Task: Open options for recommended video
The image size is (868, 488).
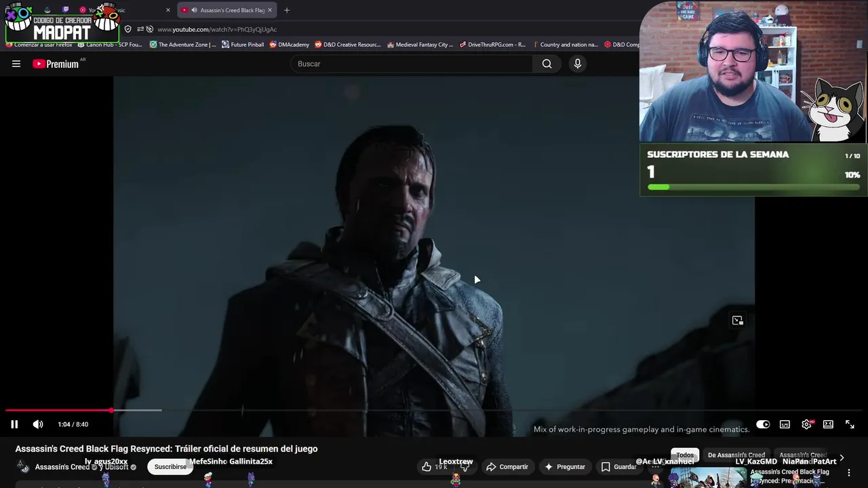Action: pos(849,472)
